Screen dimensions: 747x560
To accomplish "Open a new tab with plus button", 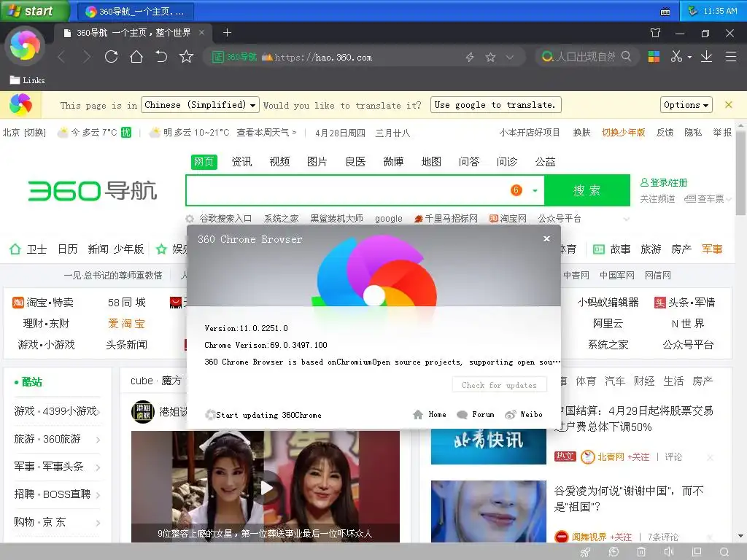I will point(228,32).
